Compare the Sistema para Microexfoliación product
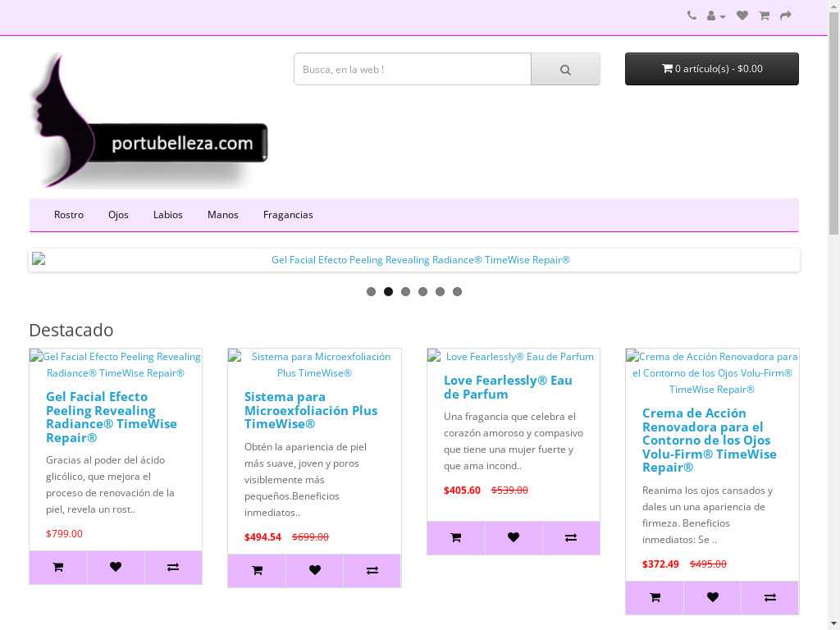 point(372,571)
